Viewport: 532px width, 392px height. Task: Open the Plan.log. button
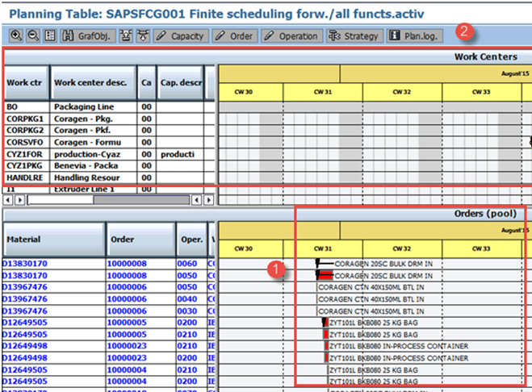coord(415,35)
